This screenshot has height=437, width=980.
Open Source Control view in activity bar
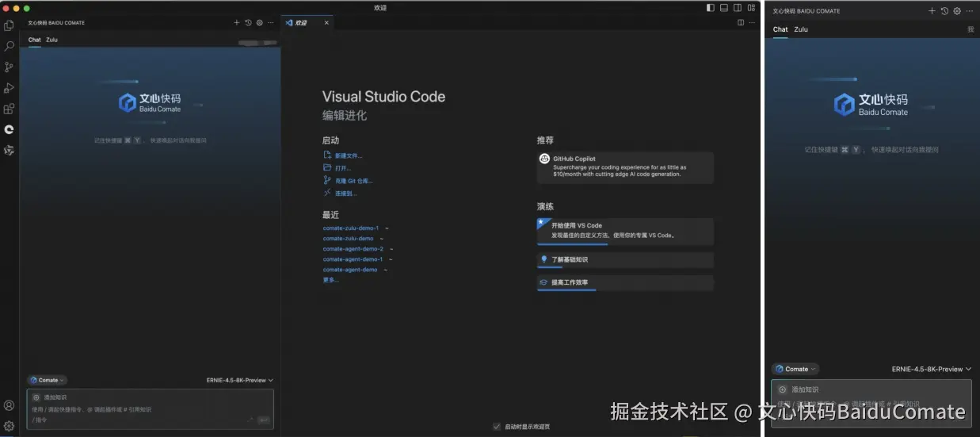coord(10,67)
